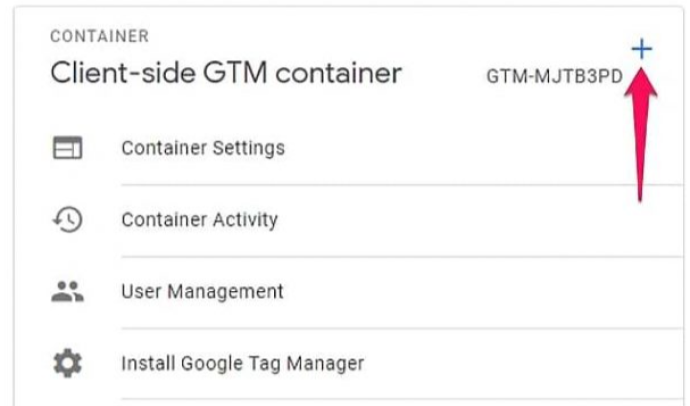Open User Management

[202, 291]
